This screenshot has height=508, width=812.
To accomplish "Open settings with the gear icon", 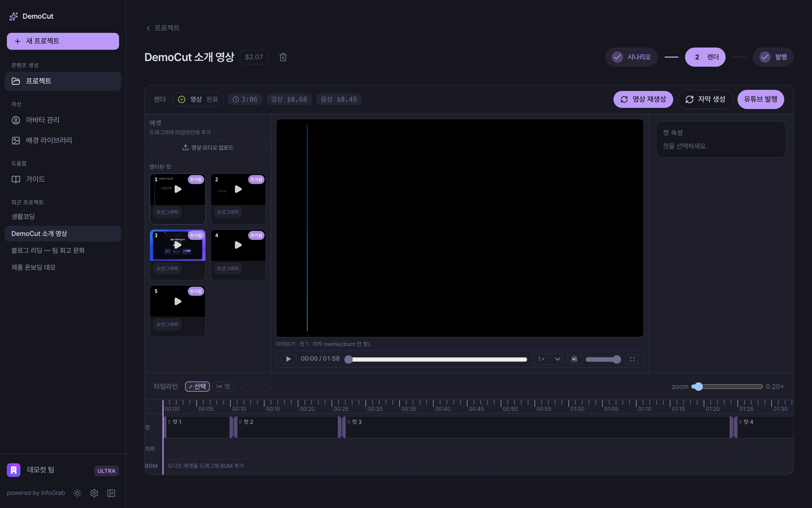I will [94, 493].
